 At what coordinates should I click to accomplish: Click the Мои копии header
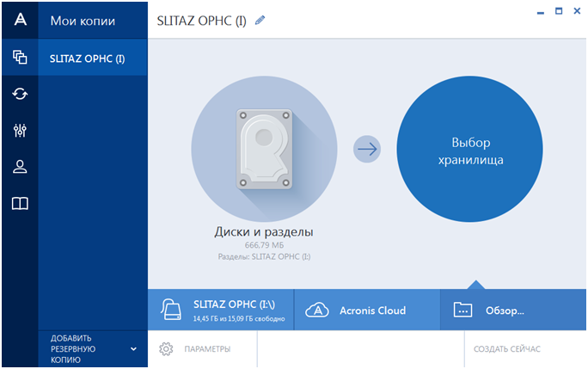(x=83, y=21)
